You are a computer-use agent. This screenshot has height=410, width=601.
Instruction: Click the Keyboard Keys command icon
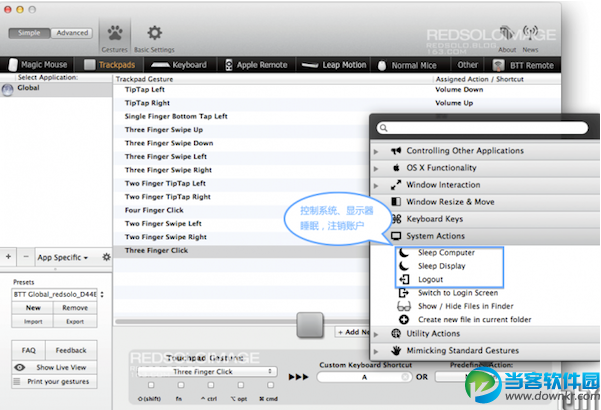click(x=396, y=219)
